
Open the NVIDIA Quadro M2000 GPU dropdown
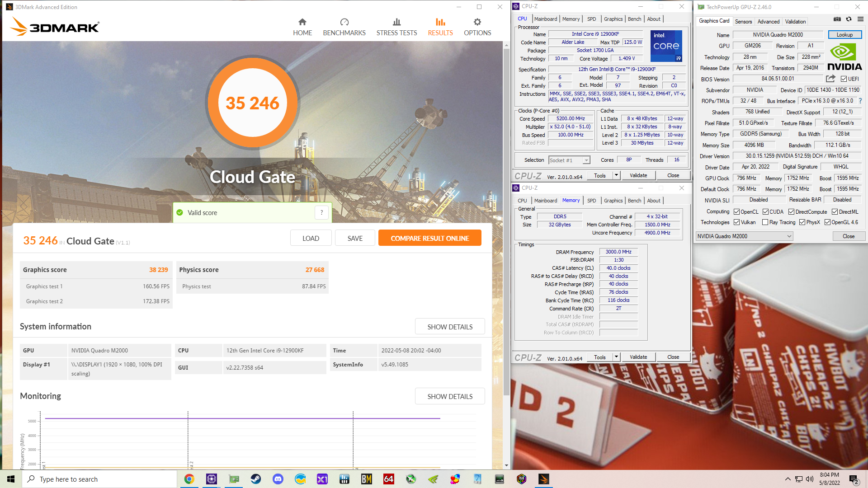[744, 236]
